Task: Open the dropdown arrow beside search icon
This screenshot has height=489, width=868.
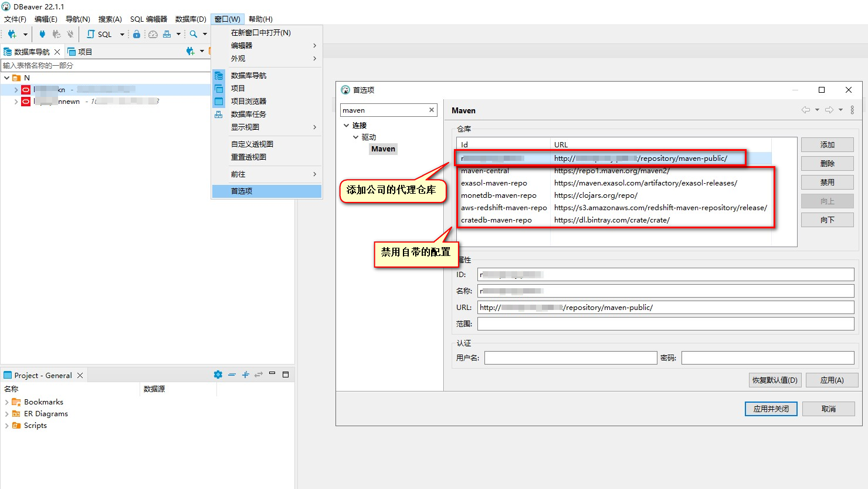Action: [x=205, y=35]
